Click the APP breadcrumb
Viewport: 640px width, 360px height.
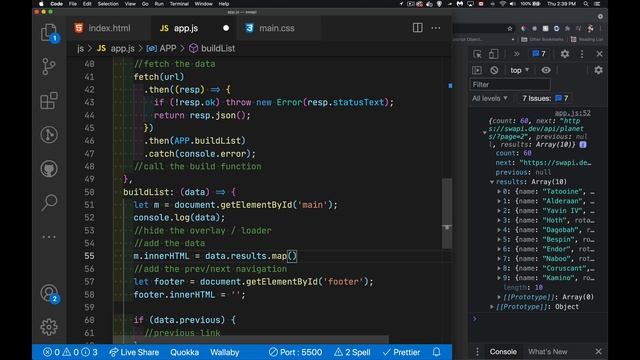click(162, 49)
